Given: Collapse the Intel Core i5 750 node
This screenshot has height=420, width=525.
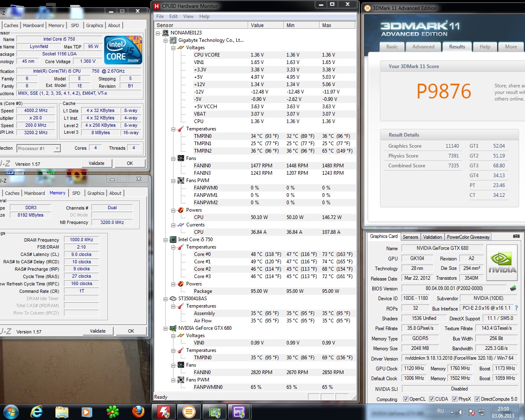Looking at the screenshot, I should (x=166, y=240).
